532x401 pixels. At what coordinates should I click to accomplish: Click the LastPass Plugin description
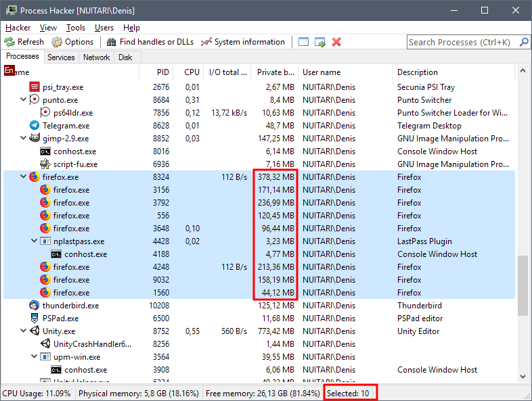tap(424, 241)
